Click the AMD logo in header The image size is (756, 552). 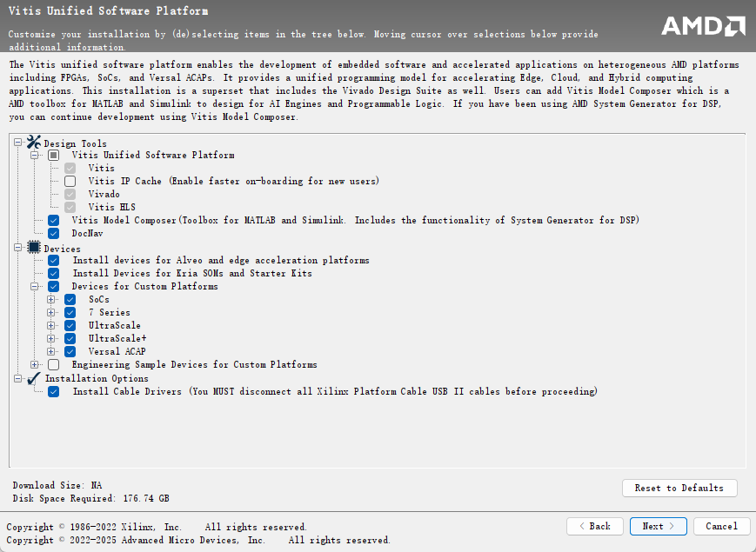(703, 26)
